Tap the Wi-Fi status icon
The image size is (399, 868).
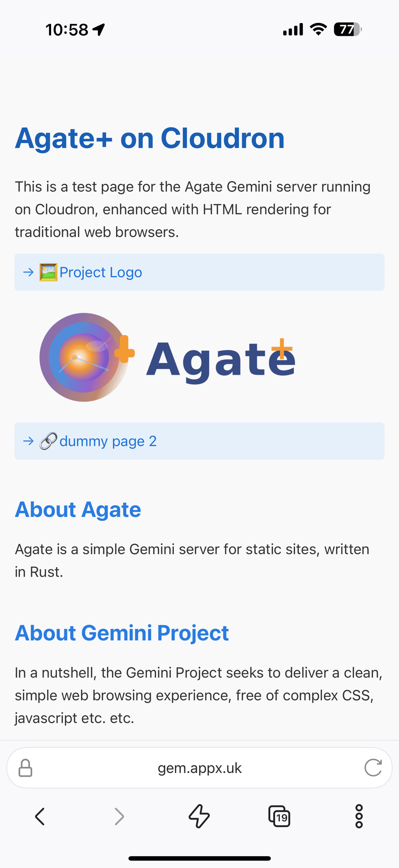318,29
